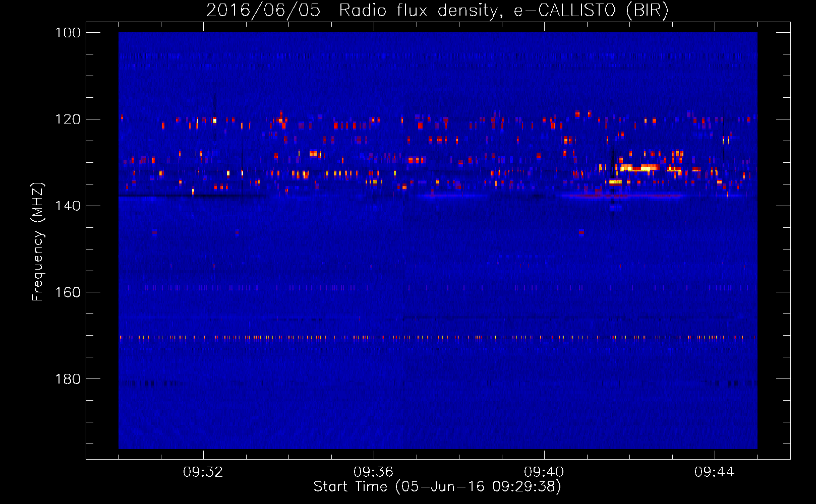
Task: Click the 180 frequency tick label
Action: point(68,379)
